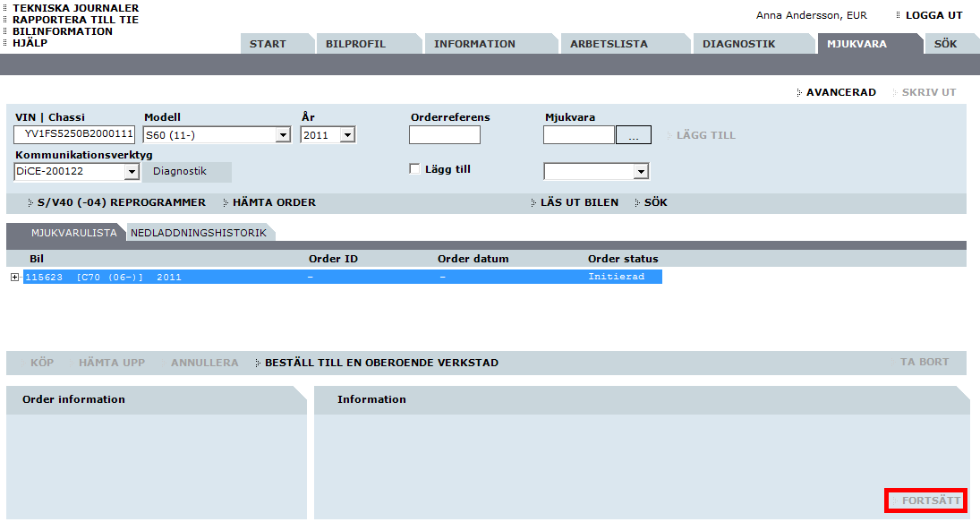Focus the VIN Chassi input field
The image size is (980, 522).
[x=74, y=134]
